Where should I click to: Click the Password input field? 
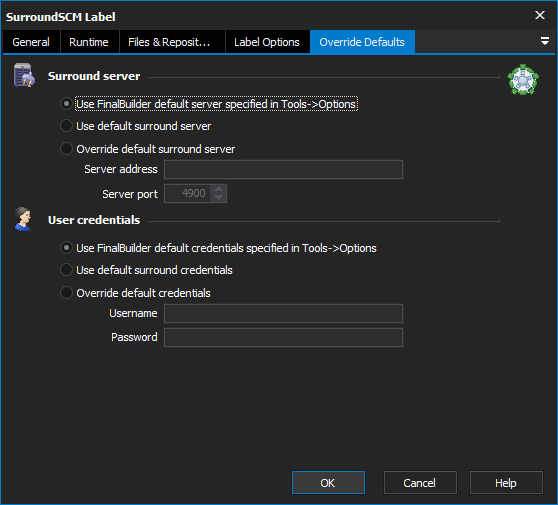pos(283,337)
